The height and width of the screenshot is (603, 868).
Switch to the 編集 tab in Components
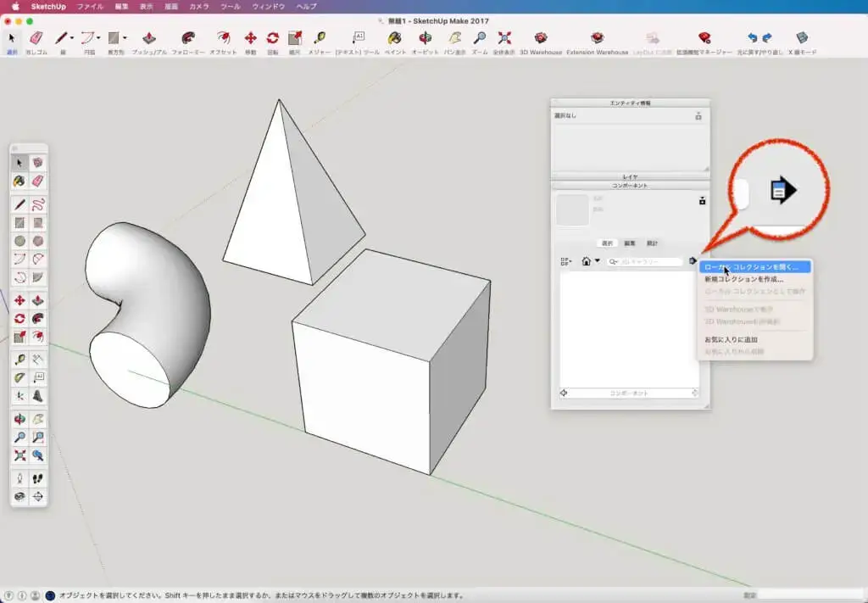tap(630, 243)
